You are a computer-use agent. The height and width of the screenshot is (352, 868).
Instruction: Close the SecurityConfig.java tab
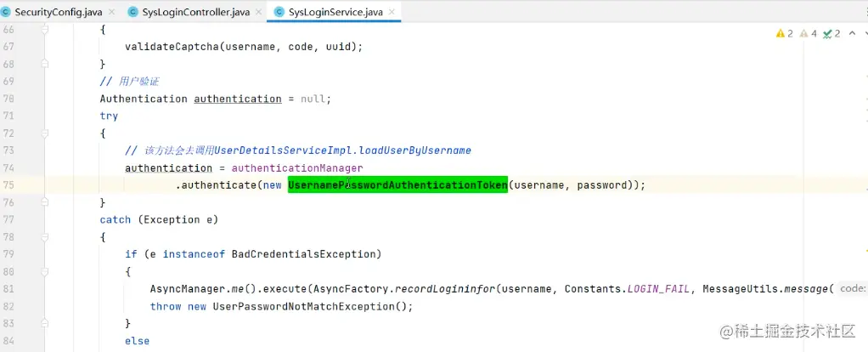tap(112, 12)
